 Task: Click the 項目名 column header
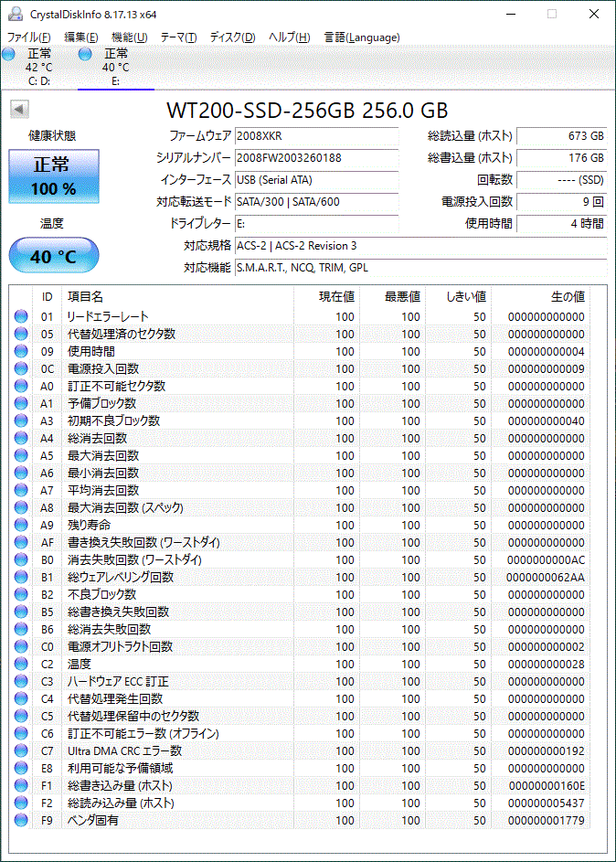click(x=177, y=296)
